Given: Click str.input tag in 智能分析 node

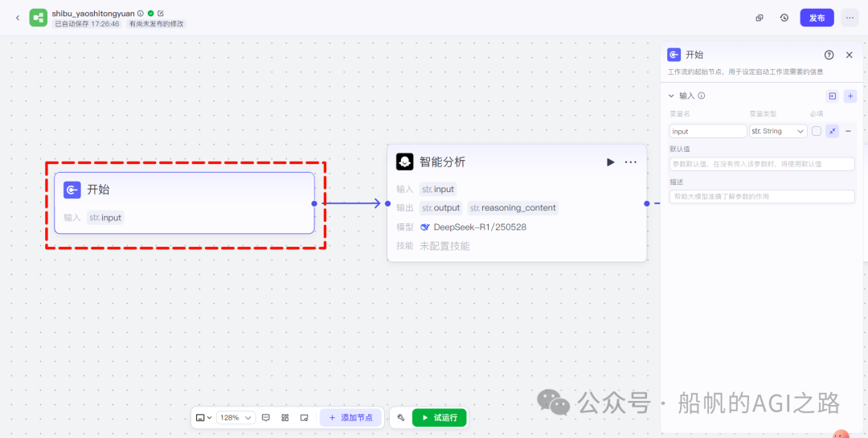Looking at the screenshot, I should pyautogui.click(x=438, y=190).
